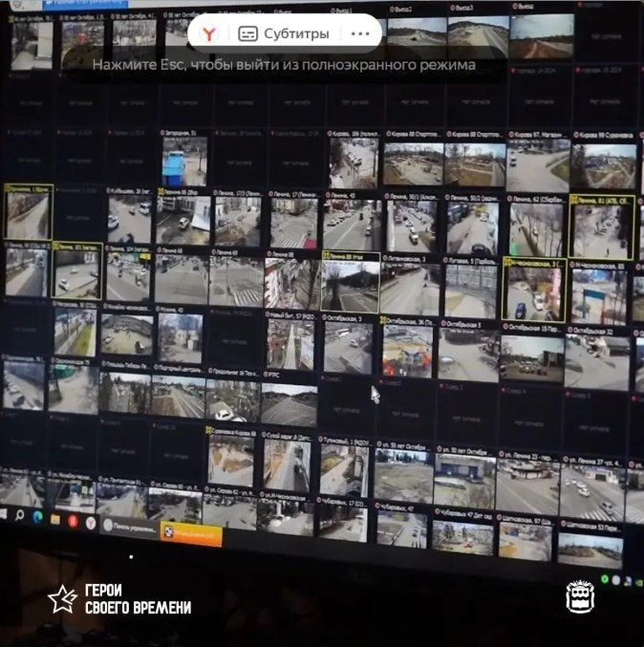
Task: Open the three-dots more options menu
Action: click(360, 34)
